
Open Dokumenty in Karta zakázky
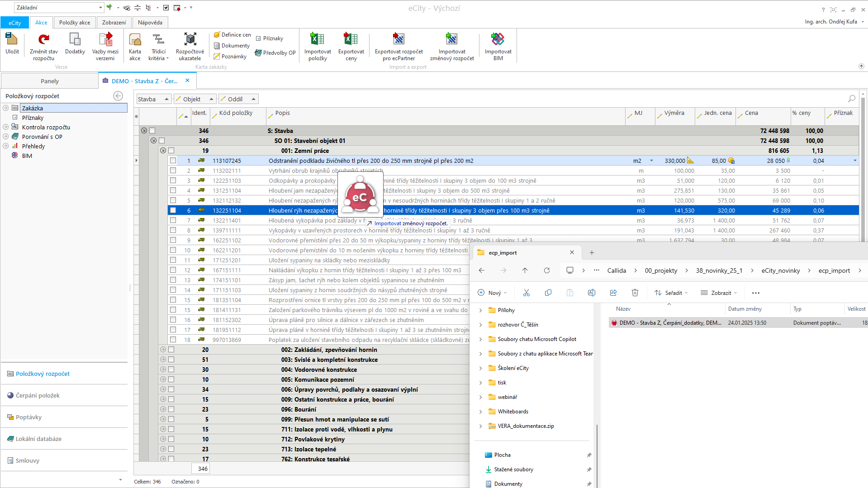coord(232,46)
